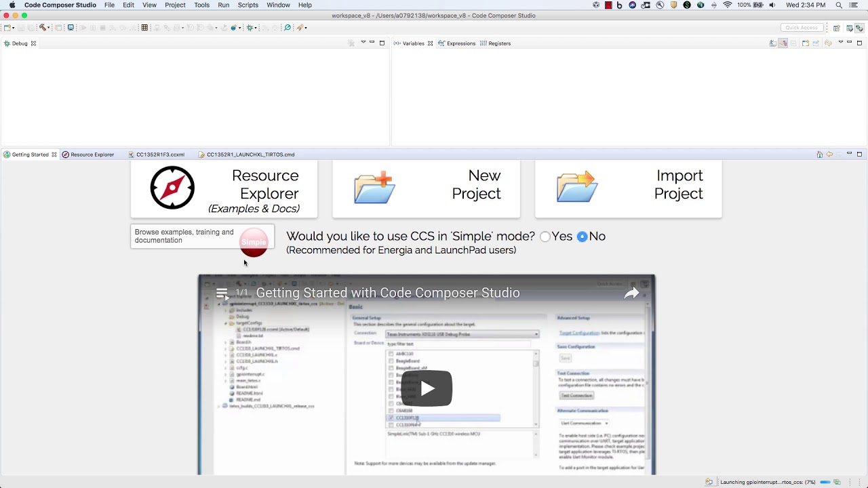Open the CC1352R1_LAUNCHXL_TIRTOS.cmd tab
The width and height of the screenshot is (868, 488).
[x=246, y=155]
